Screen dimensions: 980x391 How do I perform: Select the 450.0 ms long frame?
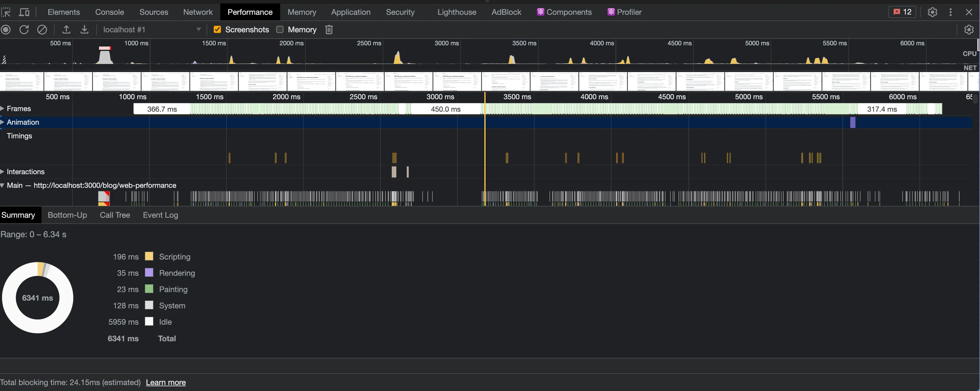[446, 109]
